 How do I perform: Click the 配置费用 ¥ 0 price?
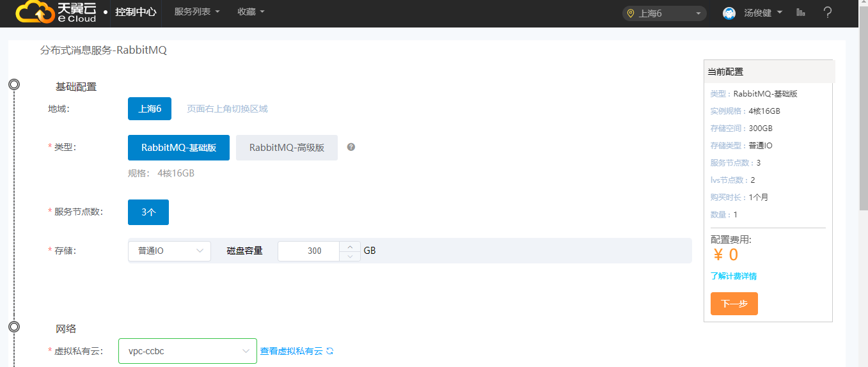click(x=725, y=255)
